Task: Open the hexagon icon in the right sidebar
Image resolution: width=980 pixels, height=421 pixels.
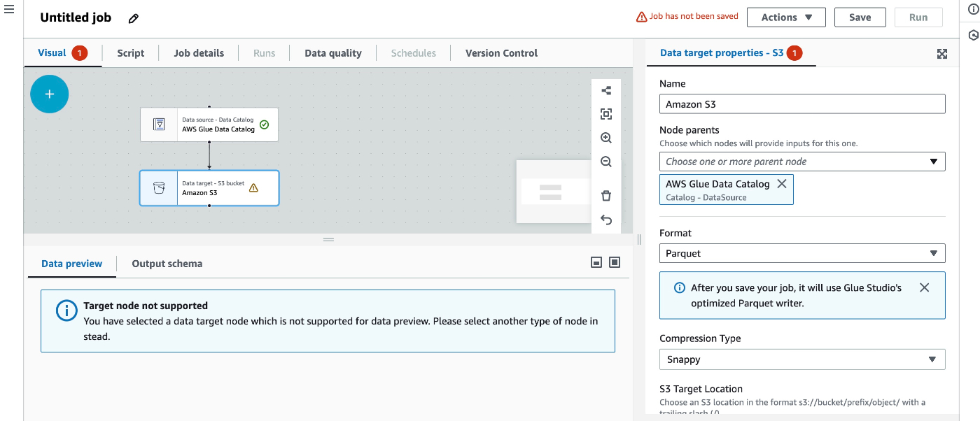Action: [973, 35]
